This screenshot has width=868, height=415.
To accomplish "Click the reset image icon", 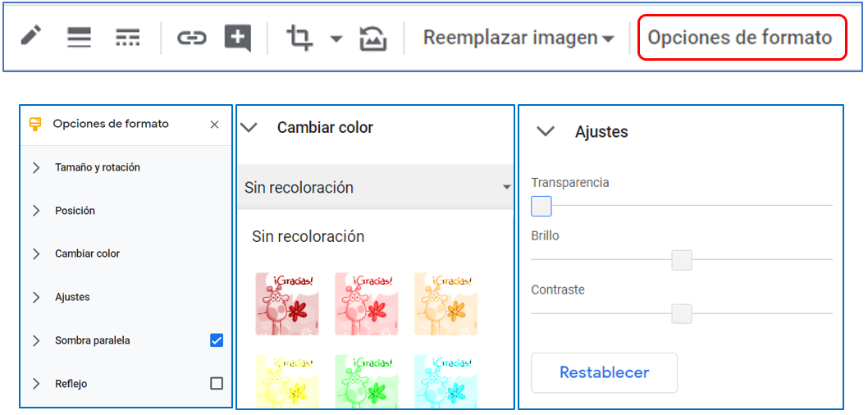I will [373, 38].
